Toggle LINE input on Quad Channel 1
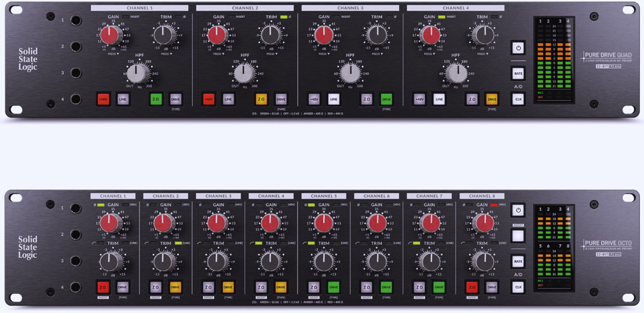The width and height of the screenshot is (644, 313). (122, 99)
